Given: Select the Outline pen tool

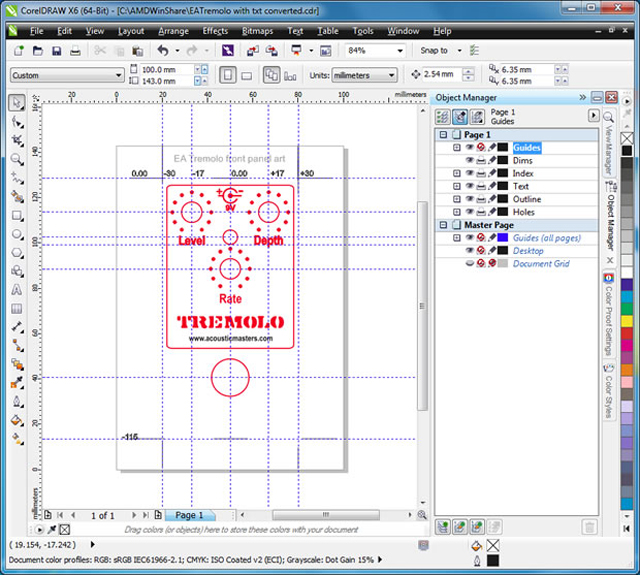Looking at the screenshot, I should 17,402.
